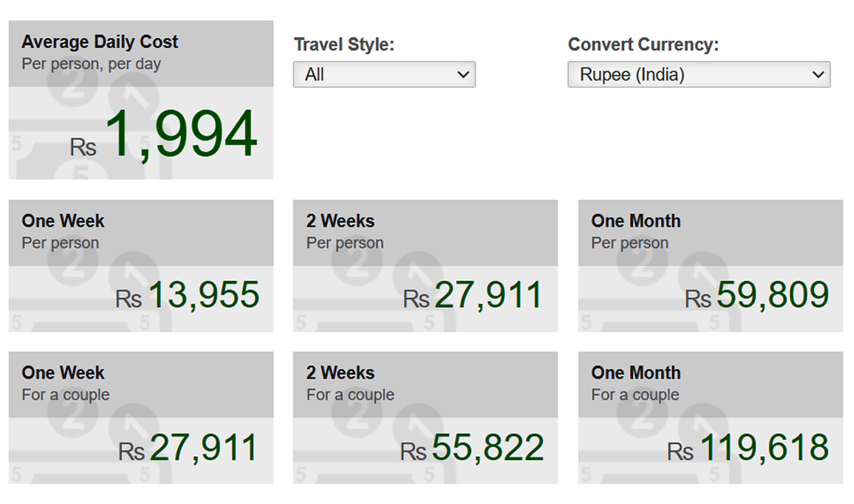Click the One Month per person card
The image size is (854, 504).
click(711, 266)
